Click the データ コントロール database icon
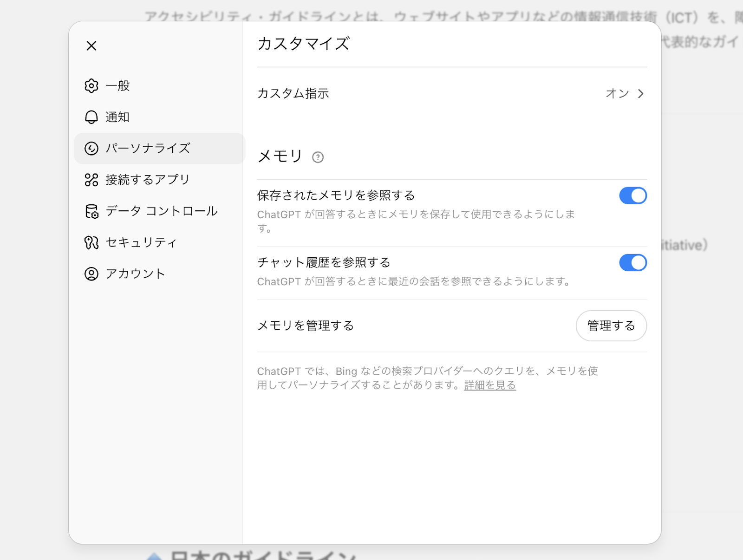 click(91, 211)
